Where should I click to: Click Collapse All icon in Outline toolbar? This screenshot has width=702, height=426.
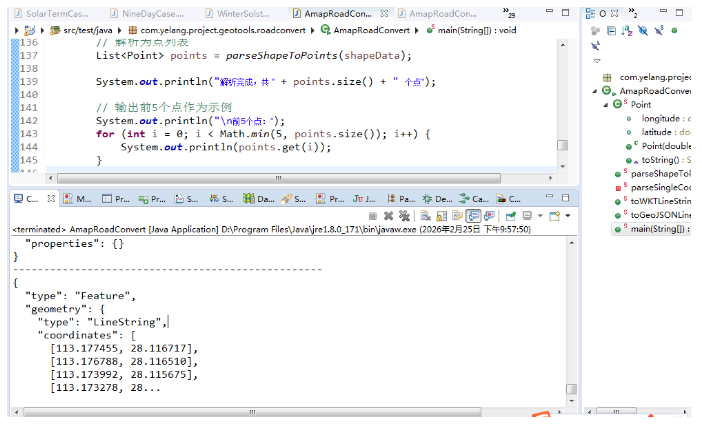pos(611,30)
